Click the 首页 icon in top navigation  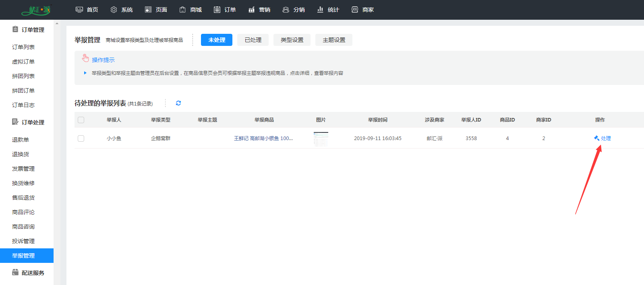79,10
